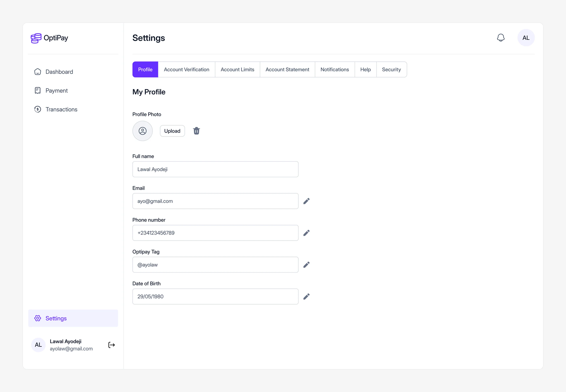This screenshot has width=566, height=392.
Task: Click the Email input field
Action: coord(215,201)
